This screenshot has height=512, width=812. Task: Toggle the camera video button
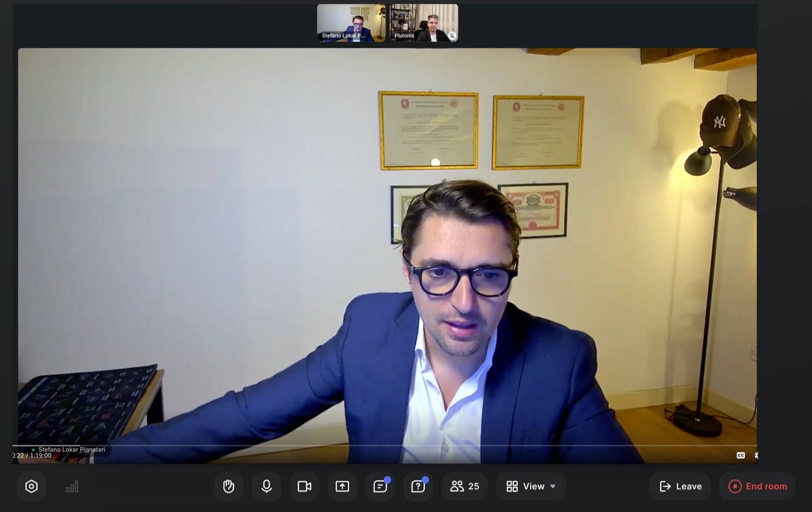[x=304, y=486]
